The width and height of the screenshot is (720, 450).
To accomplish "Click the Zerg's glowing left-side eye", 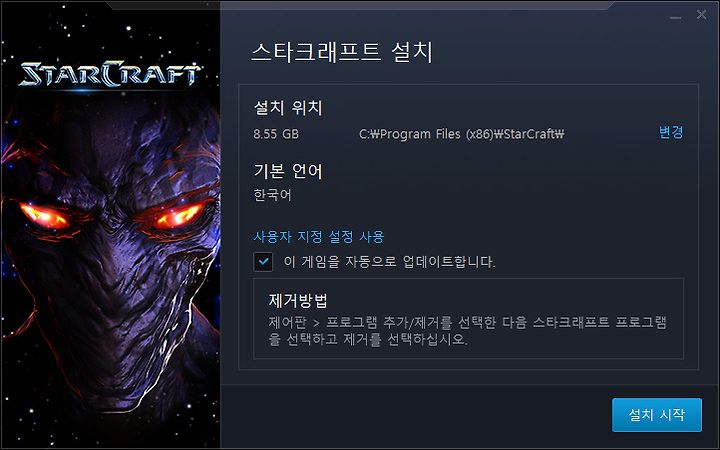I will [45, 216].
